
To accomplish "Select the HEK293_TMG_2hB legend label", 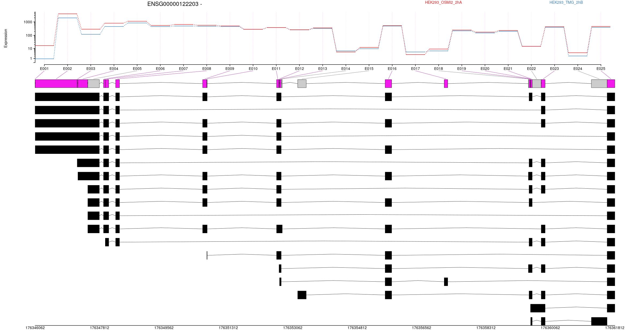I will click(x=566, y=2).
